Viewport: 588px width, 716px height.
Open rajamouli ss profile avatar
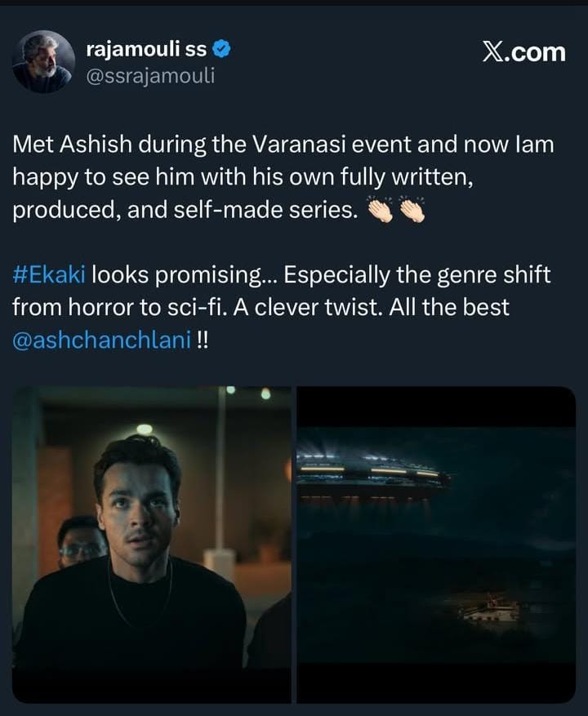[43, 62]
